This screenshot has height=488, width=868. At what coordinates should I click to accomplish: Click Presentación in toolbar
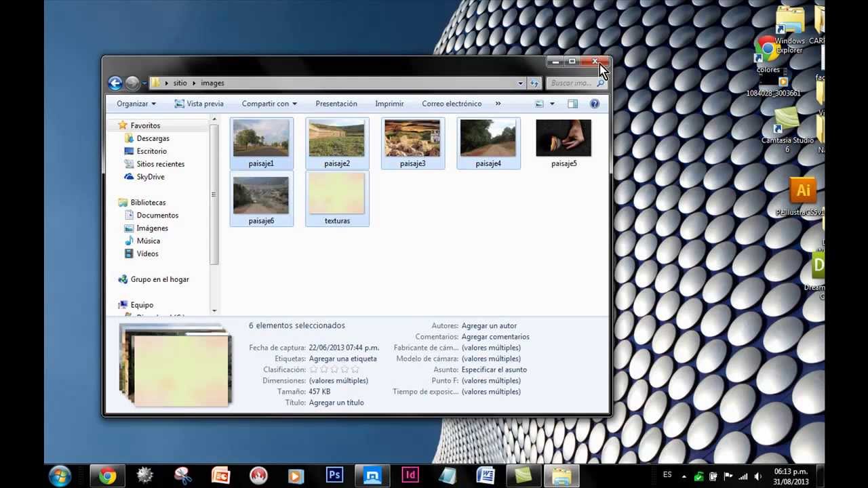click(336, 104)
